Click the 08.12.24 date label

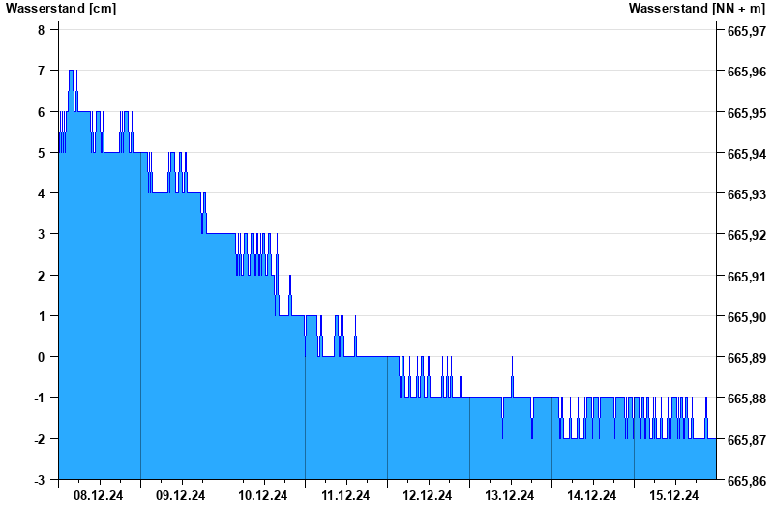click(x=99, y=496)
